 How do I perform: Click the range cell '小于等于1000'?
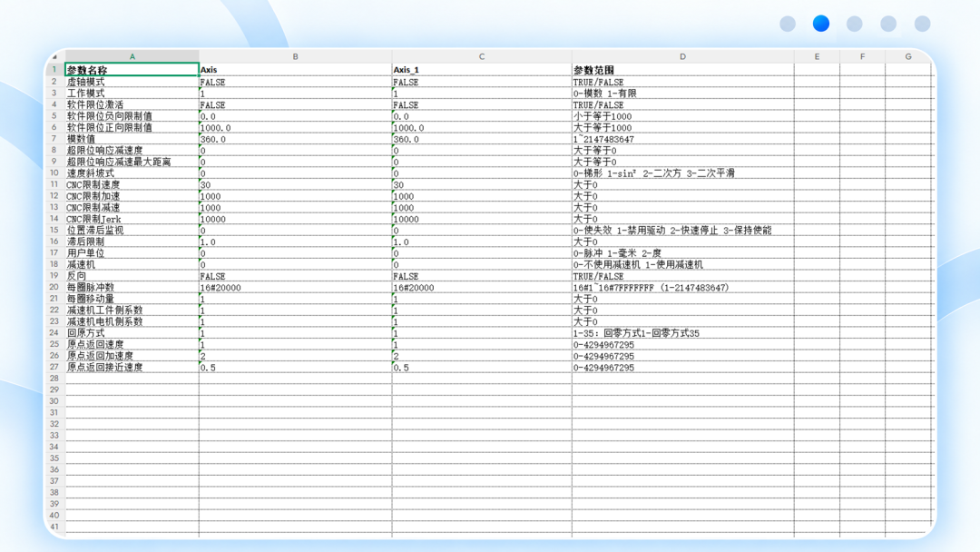coord(682,116)
